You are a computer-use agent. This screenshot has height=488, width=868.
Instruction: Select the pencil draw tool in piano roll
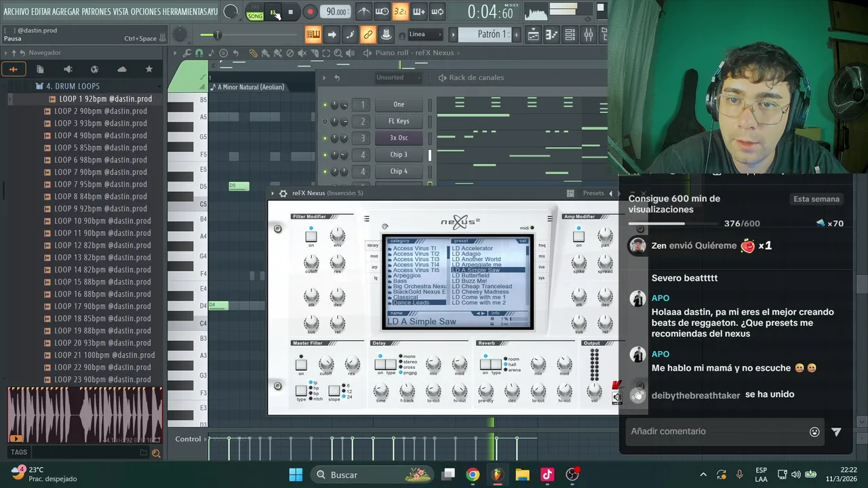tap(253, 53)
